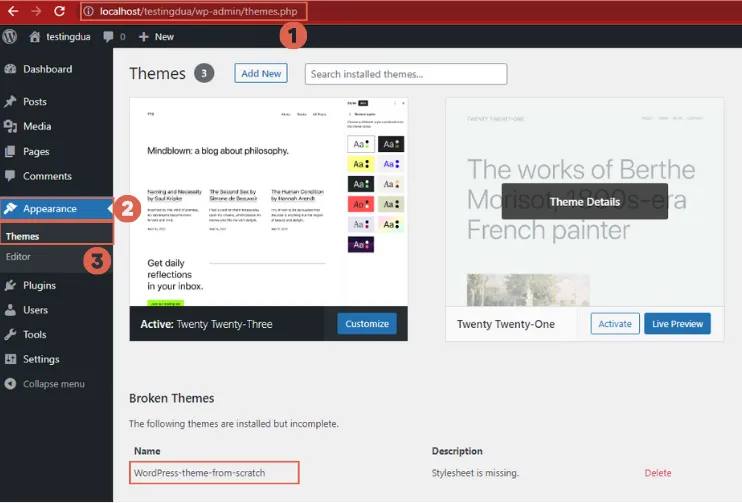The height and width of the screenshot is (503, 742).
Task: Click the Twenty Twenty-Three theme screenshot
Action: pyautogui.click(x=268, y=202)
